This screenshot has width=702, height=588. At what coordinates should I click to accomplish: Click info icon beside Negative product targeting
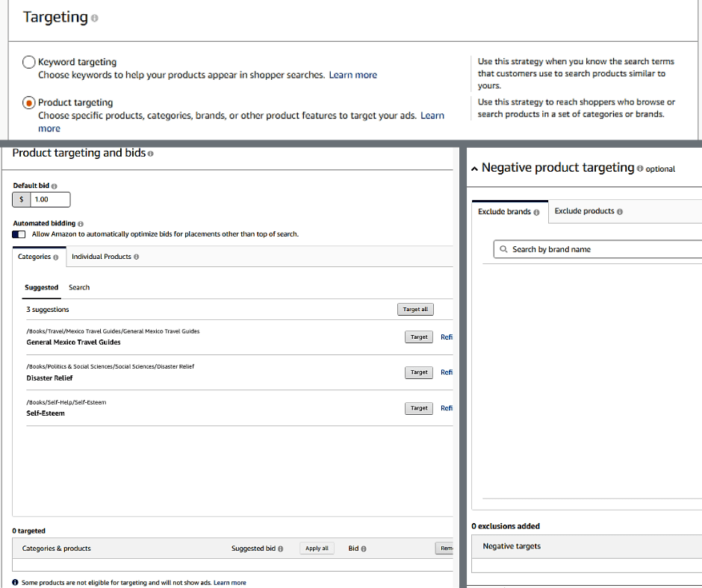click(640, 169)
